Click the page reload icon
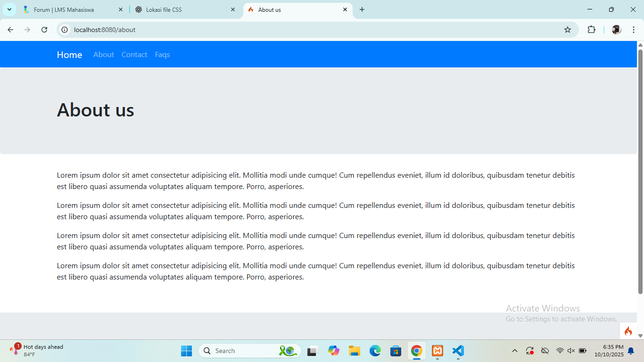 coord(44,30)
